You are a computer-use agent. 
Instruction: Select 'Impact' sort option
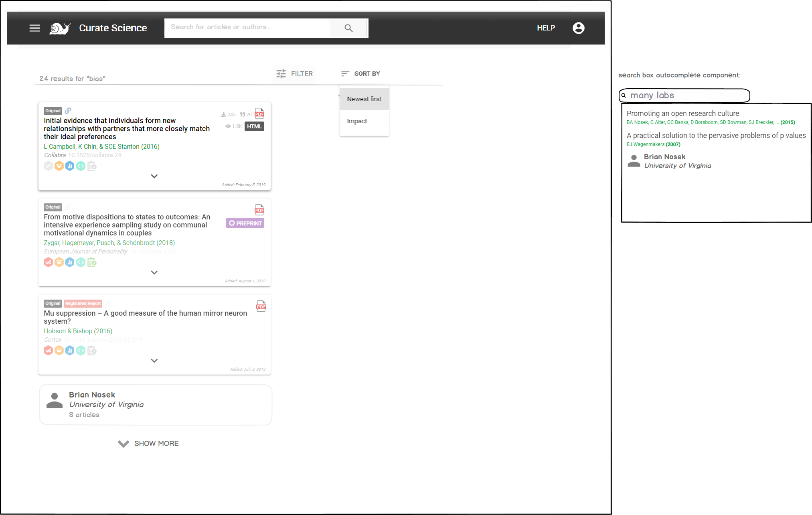[357, 121]
